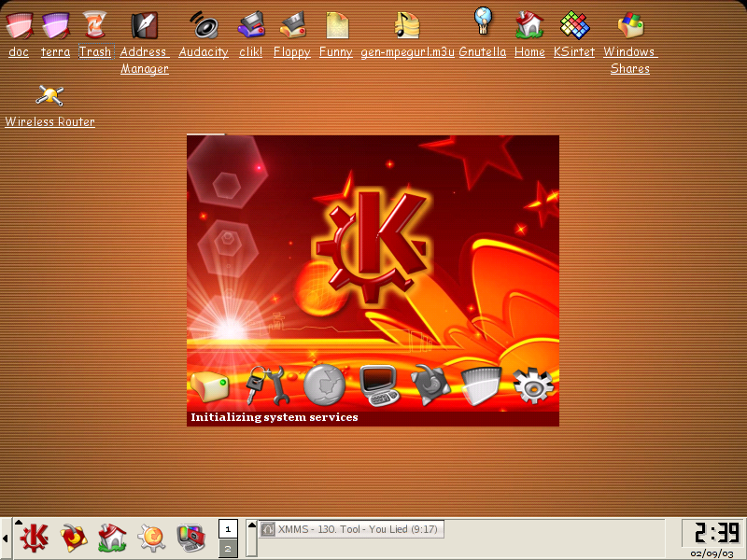This screenshot has height=560, width=747.
Task: Click the Wireless Router label text
Action: 49,122
